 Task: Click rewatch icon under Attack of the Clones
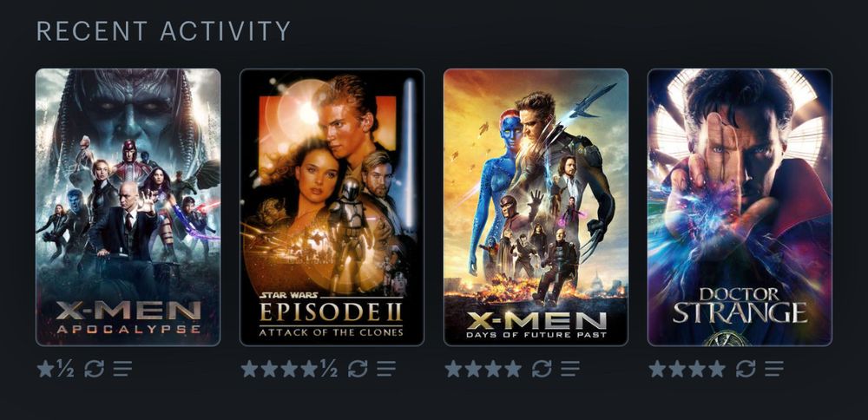(x=358, y=369)
